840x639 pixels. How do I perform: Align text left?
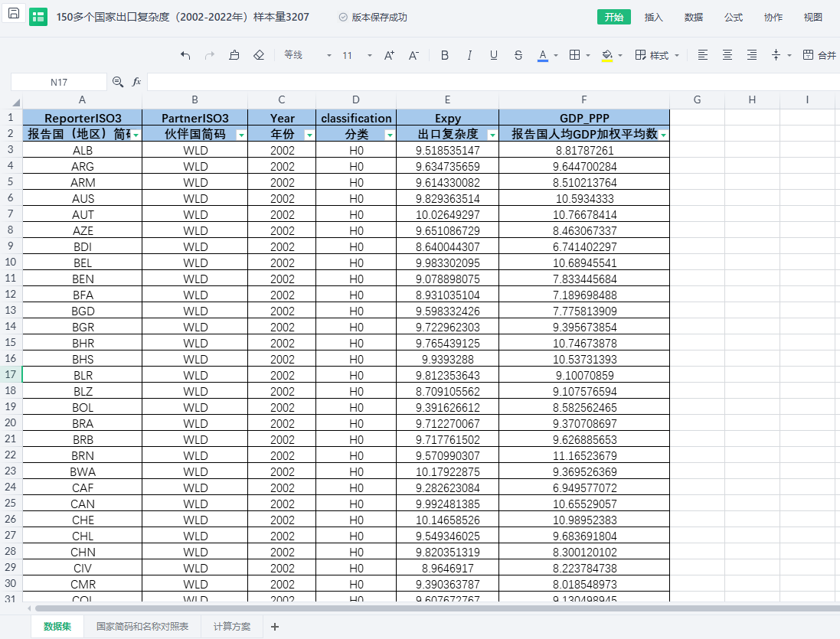703,54
